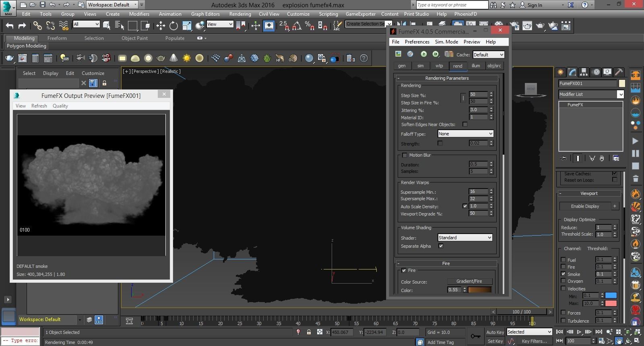This screenshot has width=644, height=346.
Task: Select the Select and Link chain icon
Action: 37,26
